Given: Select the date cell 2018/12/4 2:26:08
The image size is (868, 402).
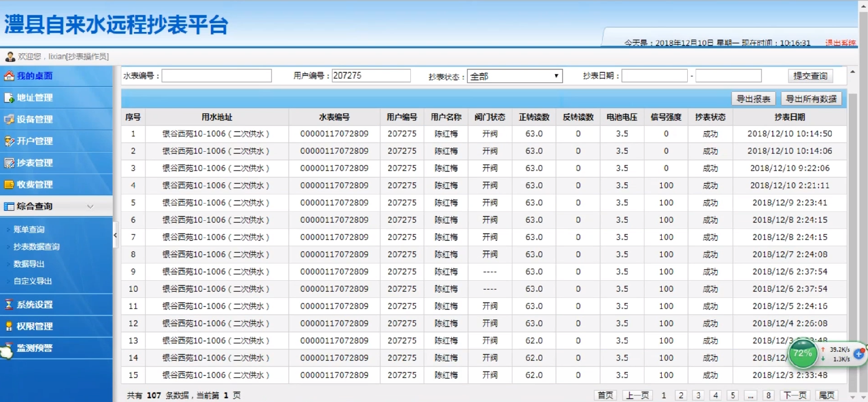Looking at the screenshot, I should click(790, 324).
